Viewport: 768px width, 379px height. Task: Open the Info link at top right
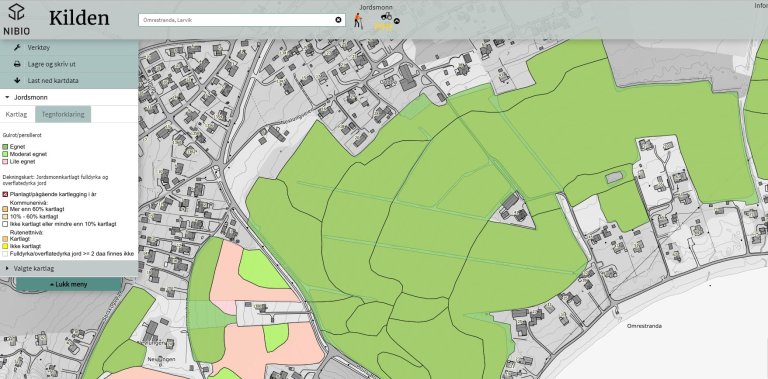coord(761,5)
